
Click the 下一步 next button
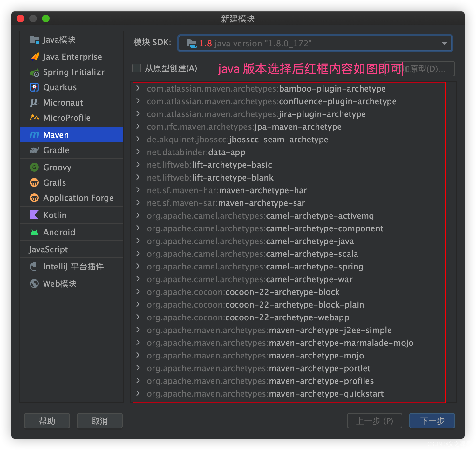[x=432, y=421]
